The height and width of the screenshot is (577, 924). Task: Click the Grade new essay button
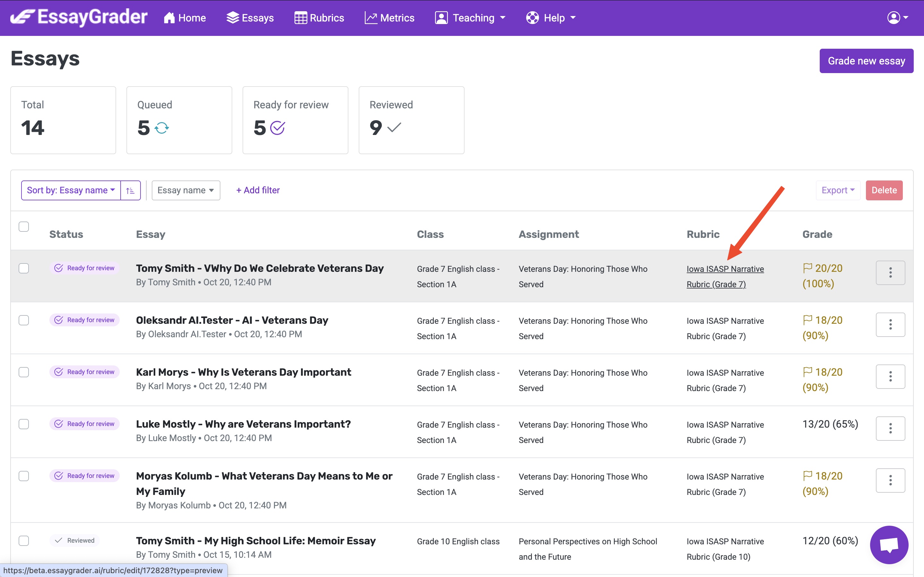[866, 61]
